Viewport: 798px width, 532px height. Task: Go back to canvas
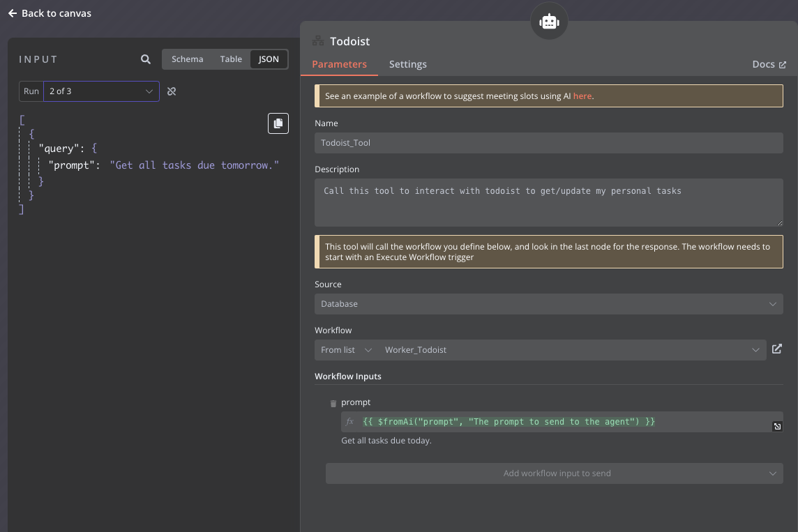tap(50, 13)
